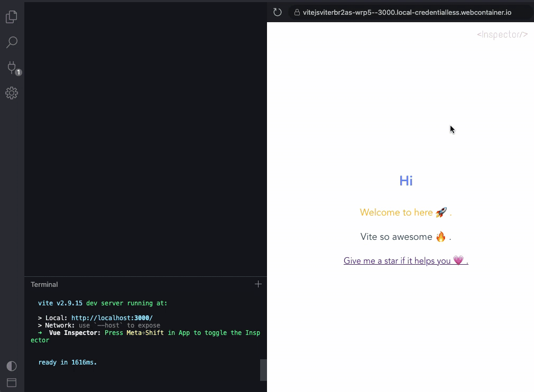Open the Ports plug icon with badge
This screenshot has height=392, width=534.
pos(13,68)
